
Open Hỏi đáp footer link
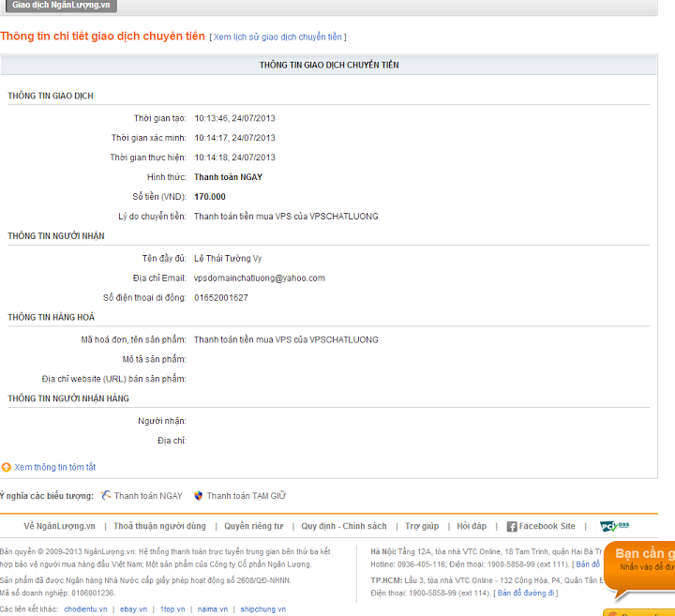pos(472,526)
